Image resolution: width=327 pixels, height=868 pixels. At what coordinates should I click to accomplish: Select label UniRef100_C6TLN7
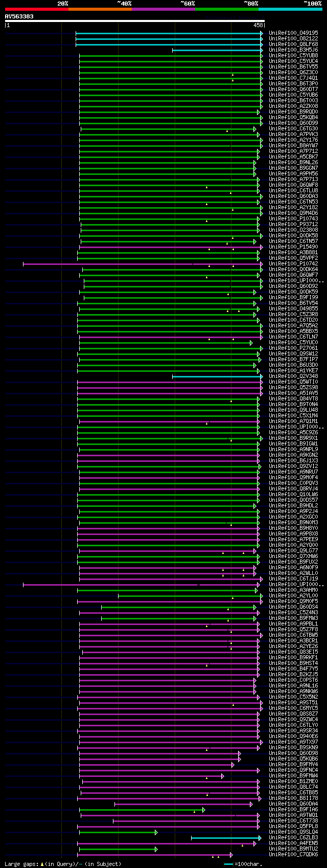[293, 337]
